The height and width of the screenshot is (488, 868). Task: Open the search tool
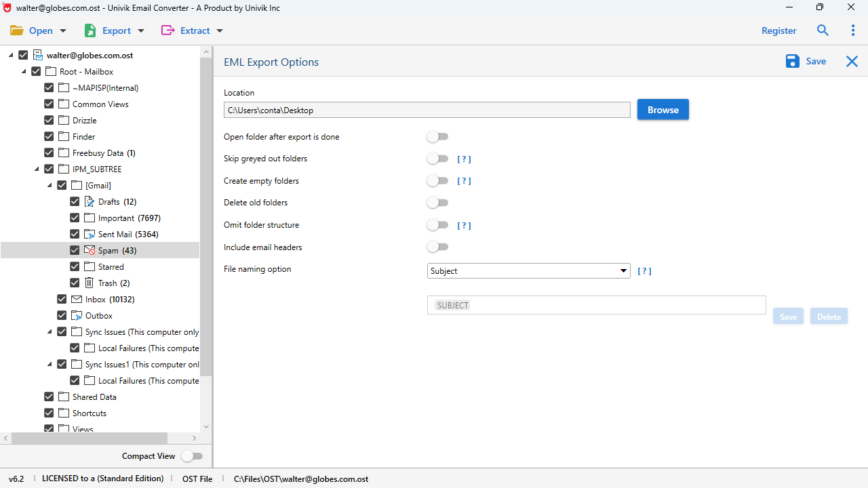pos(823,30)
